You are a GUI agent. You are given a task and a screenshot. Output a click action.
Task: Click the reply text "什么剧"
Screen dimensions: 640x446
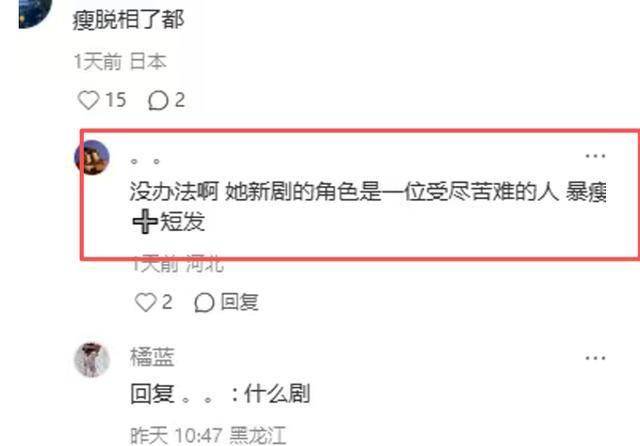pyautogui.click(x=277, y=394)
